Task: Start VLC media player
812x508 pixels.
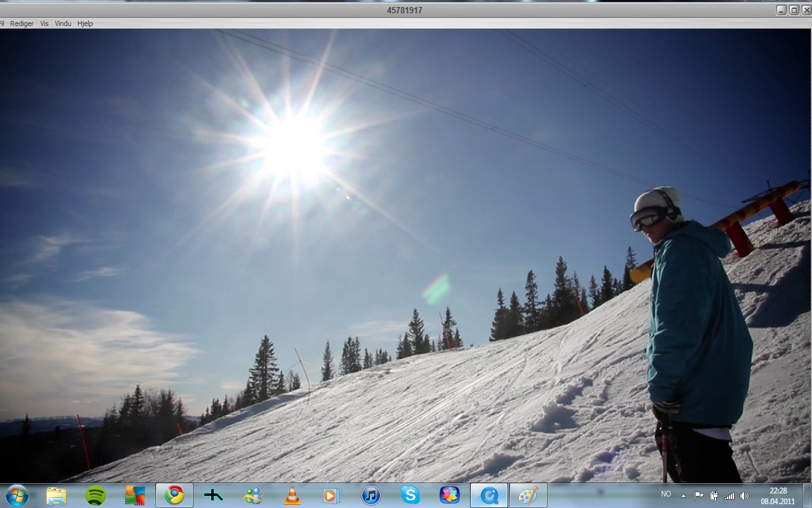Action: pyautogui.click(x=292, y=495)
